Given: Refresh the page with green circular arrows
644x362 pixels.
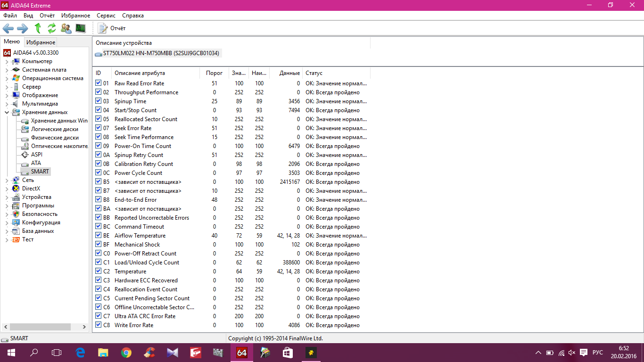Looking at the screenshot, I should point(52,28).
